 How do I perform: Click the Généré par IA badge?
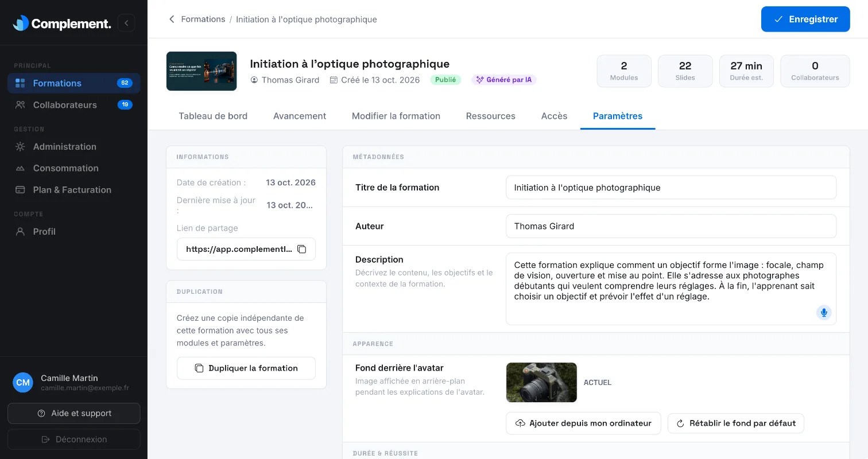504,80
